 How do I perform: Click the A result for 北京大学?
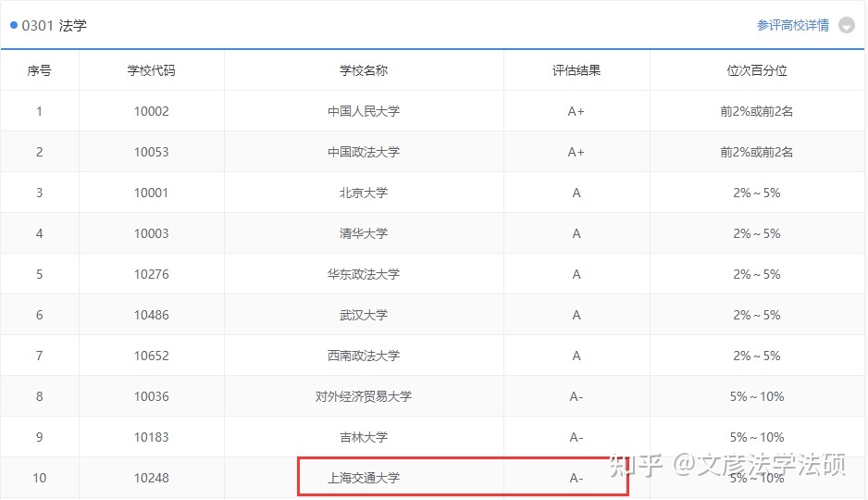(x=577, y=193)
